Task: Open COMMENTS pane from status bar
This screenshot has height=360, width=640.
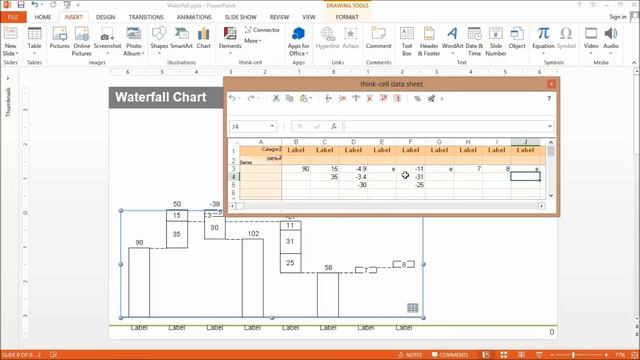Action: click(450, 355)
